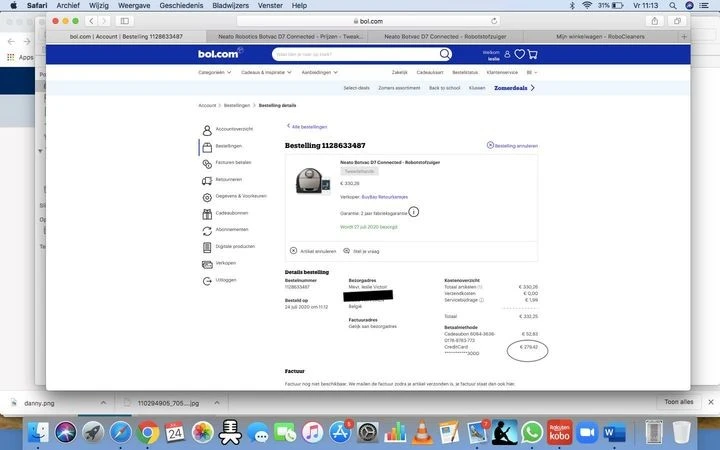Click Safari reload page icon
This screenshot has height=450, width=720.
494,21
